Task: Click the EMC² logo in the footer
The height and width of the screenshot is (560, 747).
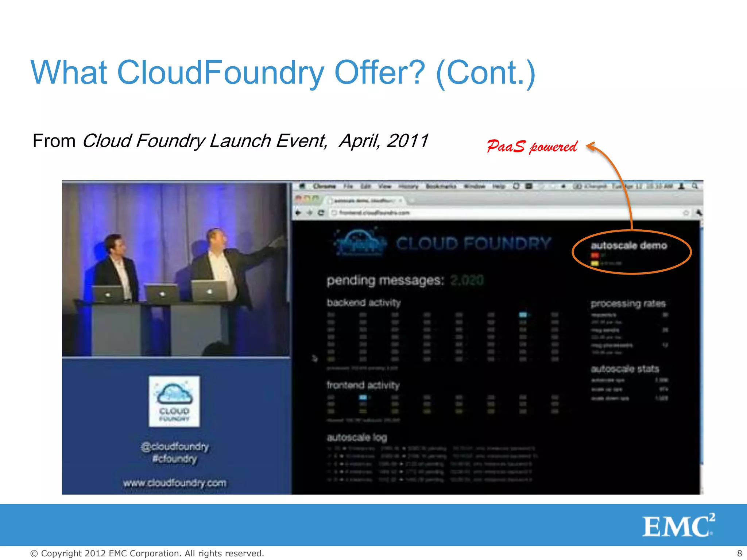Action: (678, 525)
